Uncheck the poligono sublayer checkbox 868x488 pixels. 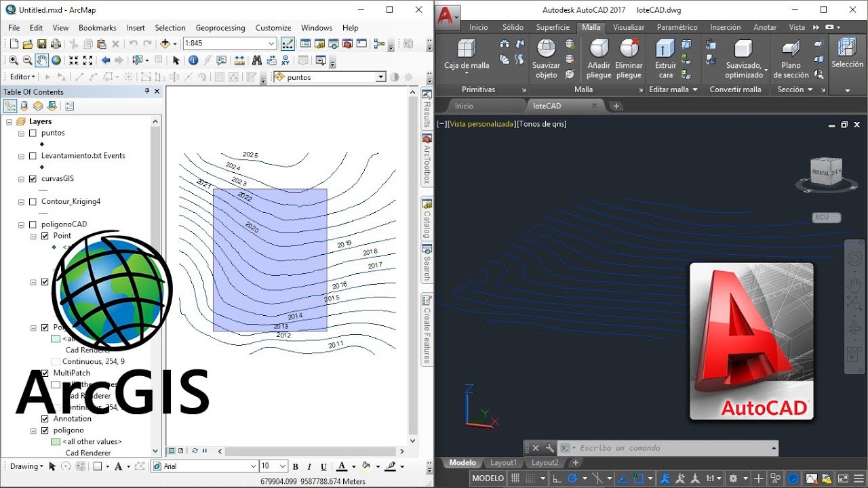tap(45, 430)
